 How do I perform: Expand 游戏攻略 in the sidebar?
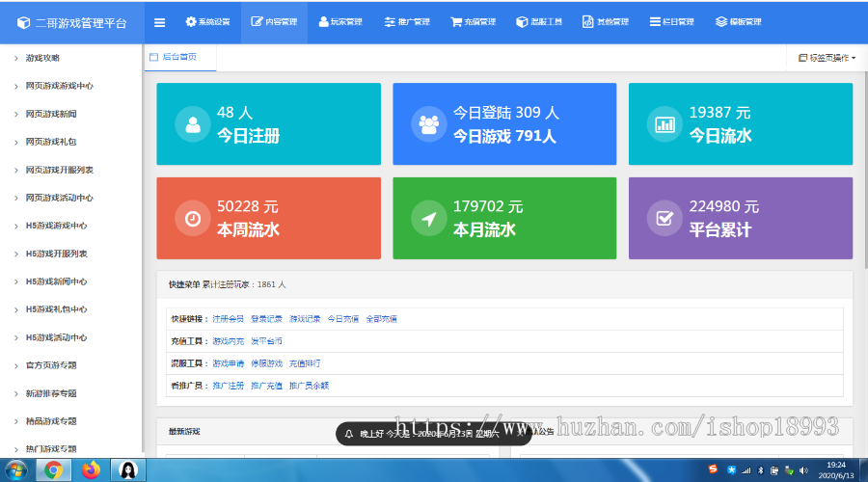(x=42, y=58)
